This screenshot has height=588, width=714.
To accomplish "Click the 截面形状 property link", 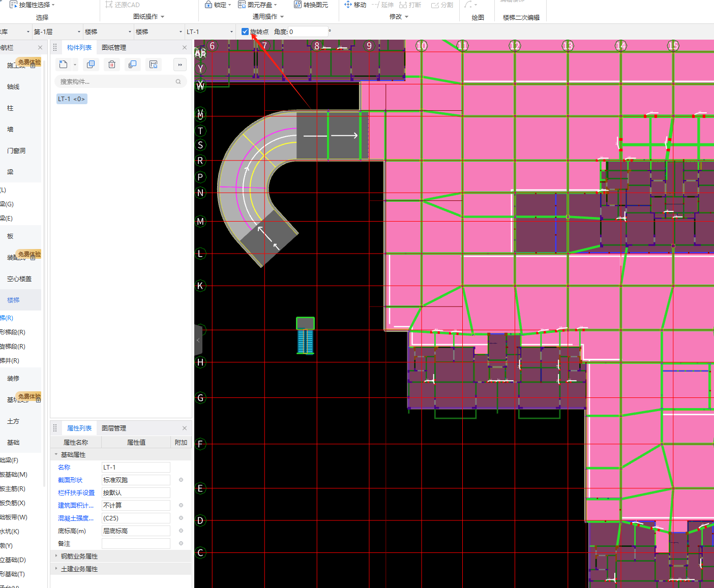I will click(x=70, y=480).
